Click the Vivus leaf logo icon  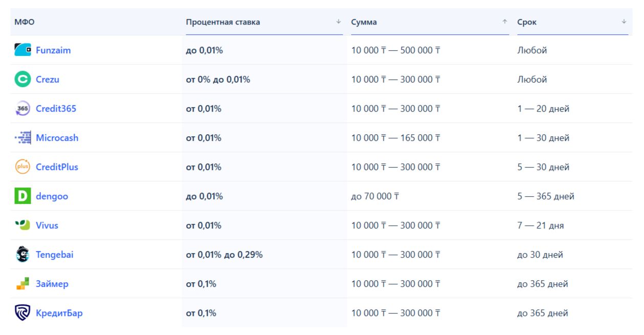[23, 225]
